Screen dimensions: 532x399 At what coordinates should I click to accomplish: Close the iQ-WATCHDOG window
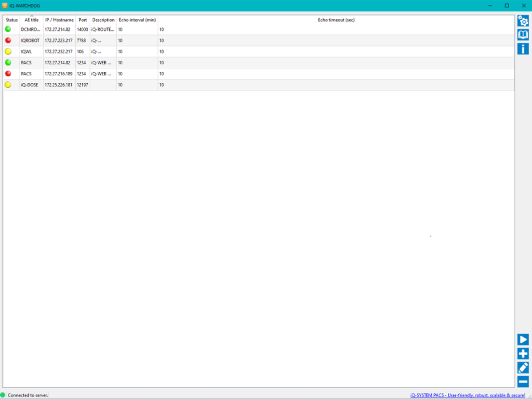tap(524, 5)
